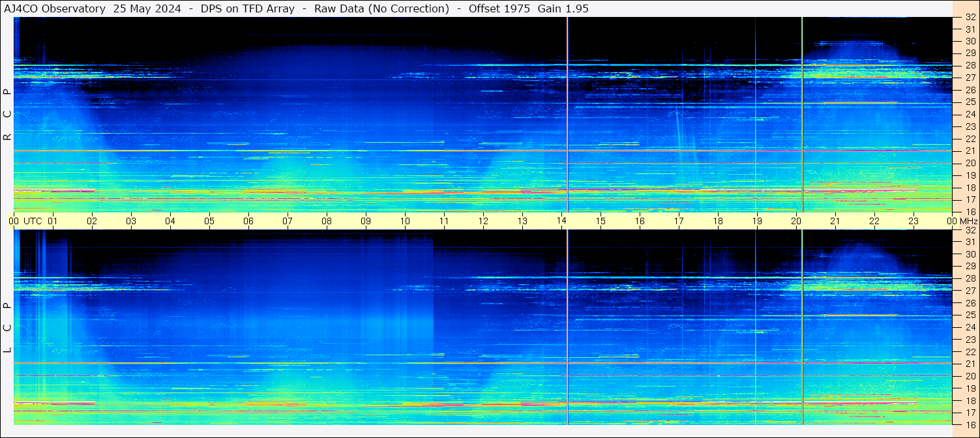Select the 04 hour tick on time axis
The width and height of the screenshot is (980, 438).
point(170,221)
